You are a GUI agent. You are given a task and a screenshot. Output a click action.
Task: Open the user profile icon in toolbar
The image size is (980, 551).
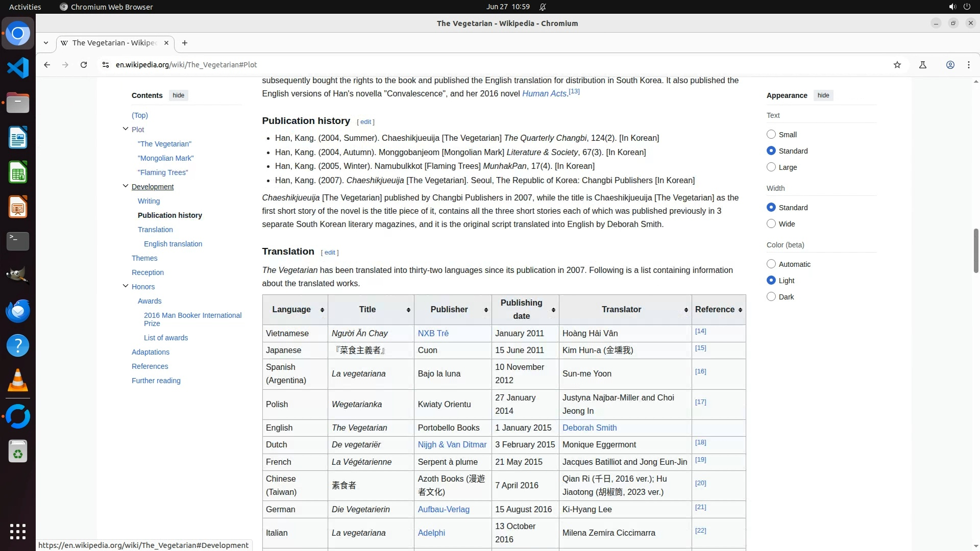950,65
